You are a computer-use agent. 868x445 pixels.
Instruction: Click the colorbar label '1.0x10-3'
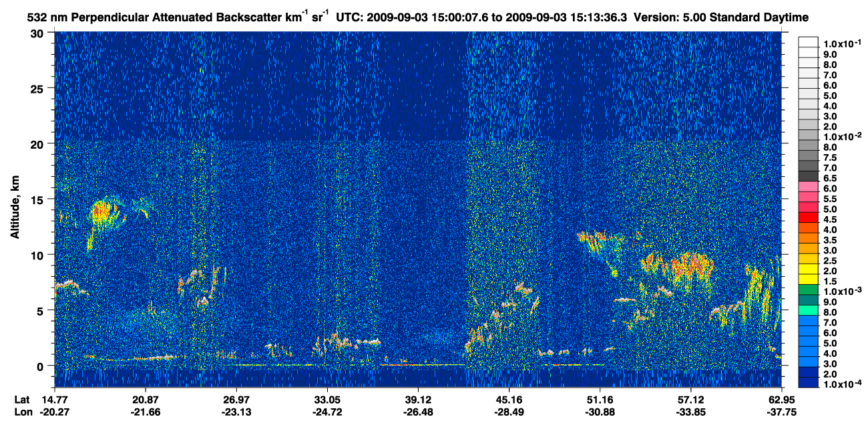coord(842,291)
